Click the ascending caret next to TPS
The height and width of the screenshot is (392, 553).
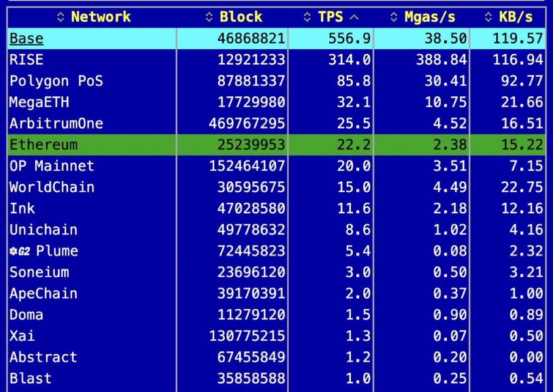(x=354, y=17)
